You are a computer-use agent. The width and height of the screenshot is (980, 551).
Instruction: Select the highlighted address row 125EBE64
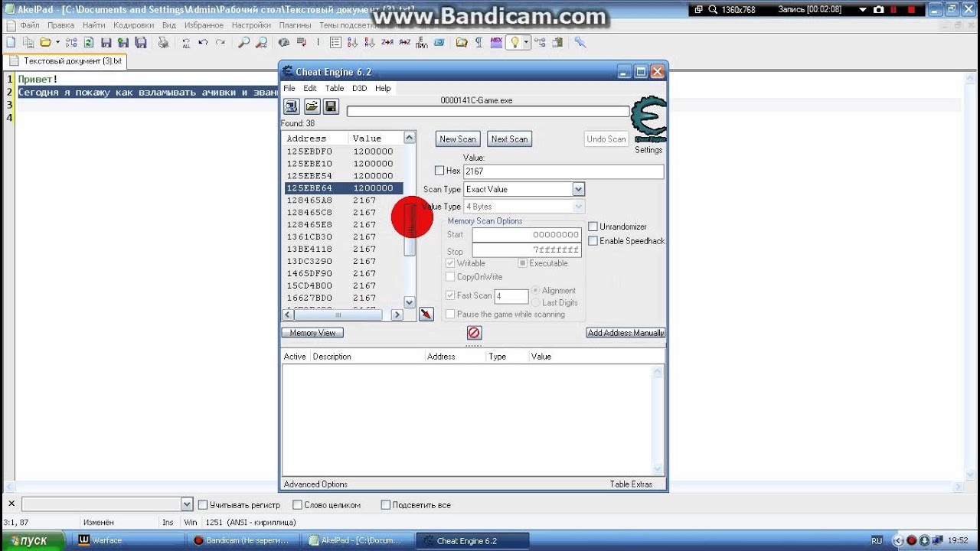[x=343, y=187]
